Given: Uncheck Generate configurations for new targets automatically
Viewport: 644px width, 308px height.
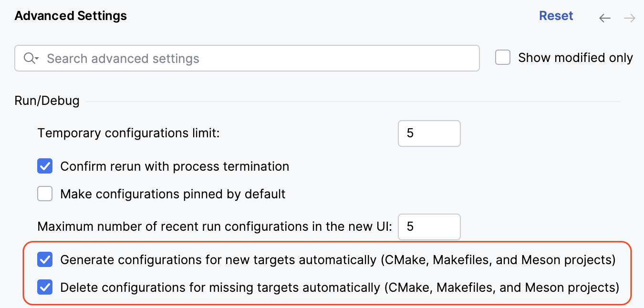Looking at the screenshot, I should [44, 260].
